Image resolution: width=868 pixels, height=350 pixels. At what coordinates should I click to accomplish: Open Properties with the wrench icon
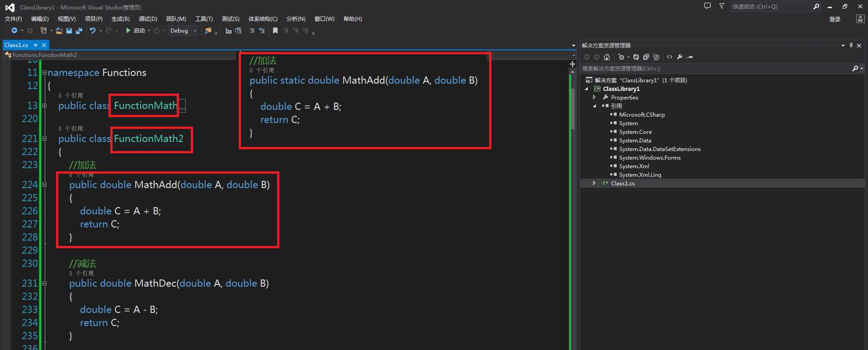680,57
